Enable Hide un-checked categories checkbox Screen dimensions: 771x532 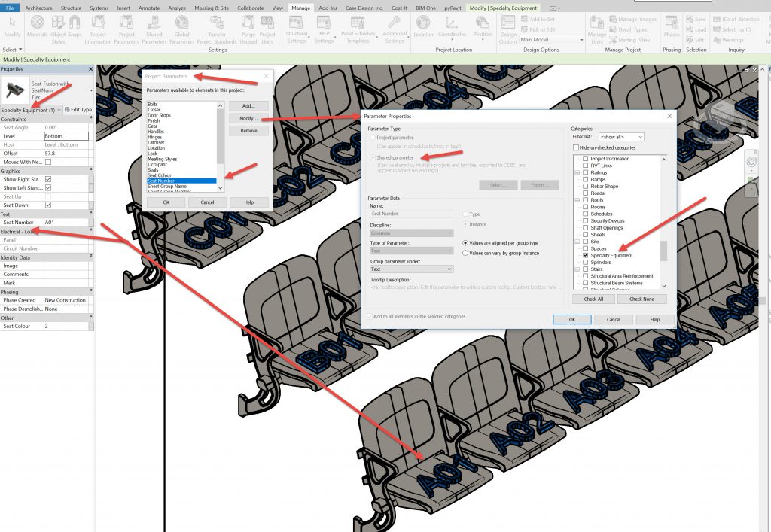pos(576,147)
